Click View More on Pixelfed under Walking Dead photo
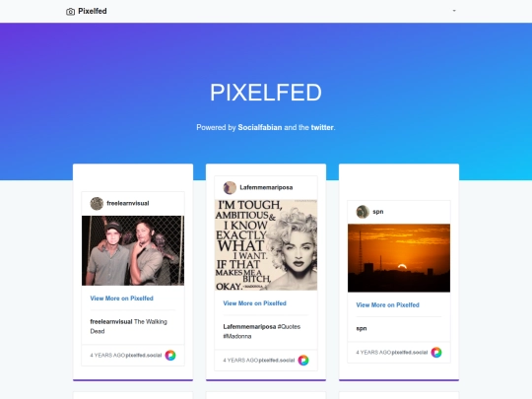Image resolution: width=532 pixels, height=399 pixels. coord(122,299)
